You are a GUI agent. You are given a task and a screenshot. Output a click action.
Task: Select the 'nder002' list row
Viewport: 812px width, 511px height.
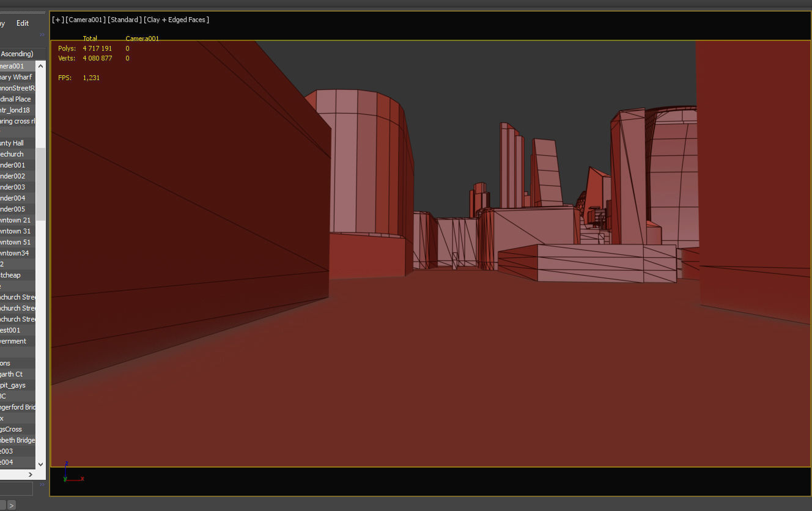tap(18, 176)
